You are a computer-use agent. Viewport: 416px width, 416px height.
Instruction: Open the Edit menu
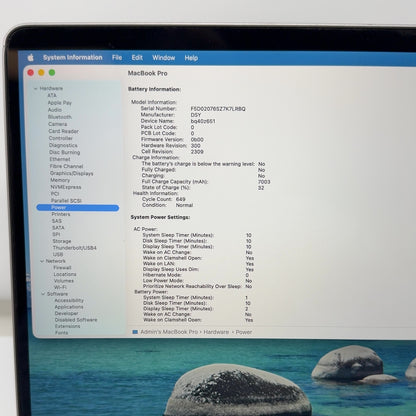[137, 58]
